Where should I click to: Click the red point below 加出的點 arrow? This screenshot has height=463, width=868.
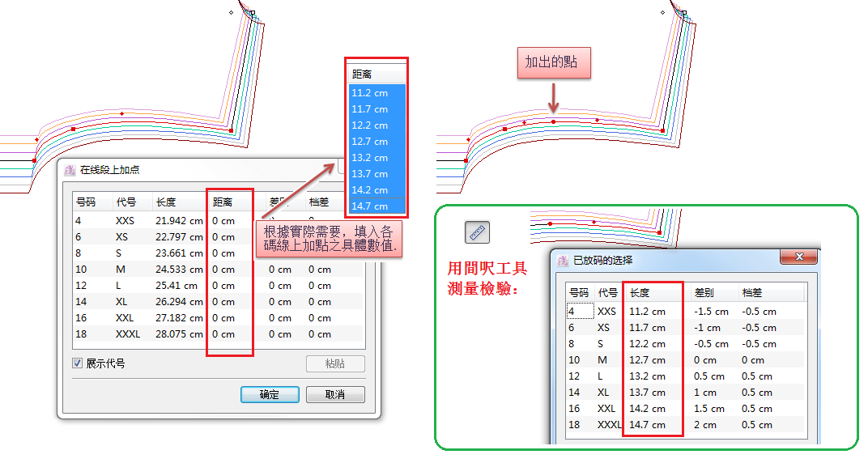(554, 122)
